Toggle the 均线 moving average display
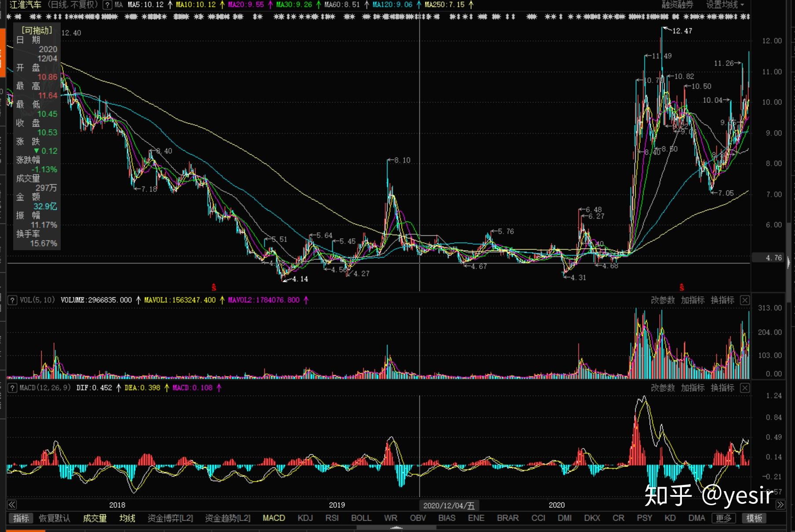The width and height of the screenshot is (795, 532). click(x=127, y=518)
